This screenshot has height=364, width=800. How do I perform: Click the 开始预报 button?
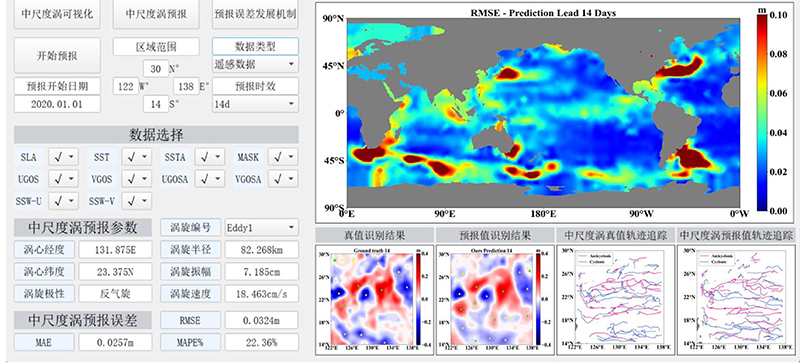click(57, 56)
